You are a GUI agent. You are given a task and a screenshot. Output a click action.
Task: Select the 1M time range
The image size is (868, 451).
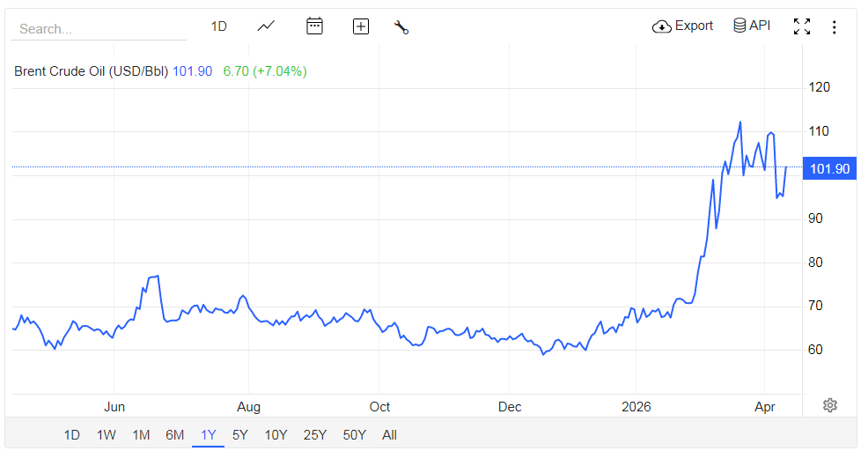tap(141, 434)
